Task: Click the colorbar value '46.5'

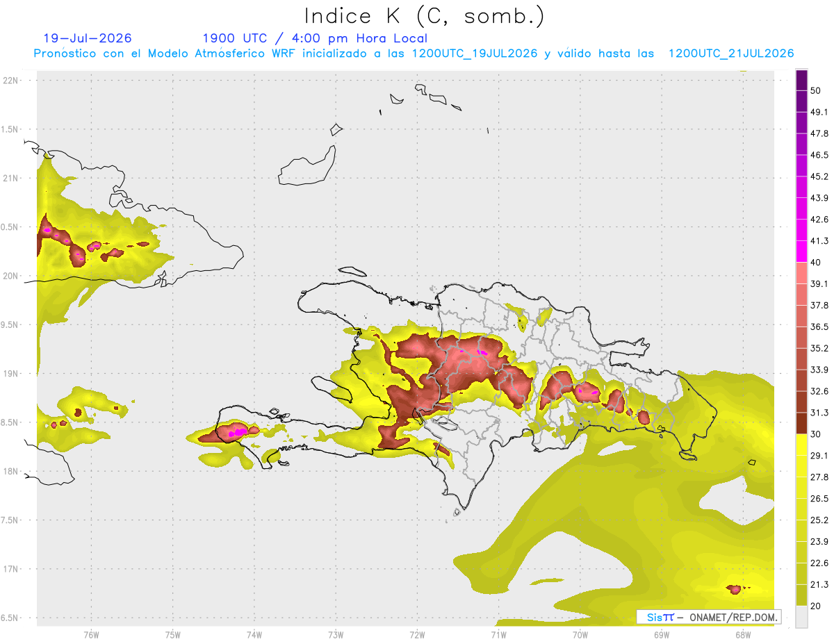Action: pyautogui.click(x=819, y=156)
